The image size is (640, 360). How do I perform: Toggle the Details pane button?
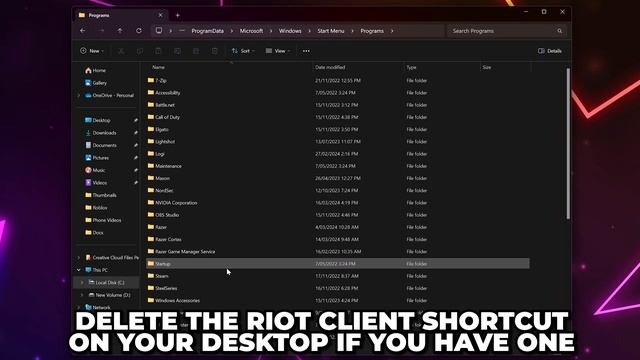click(x=550, y=51)
